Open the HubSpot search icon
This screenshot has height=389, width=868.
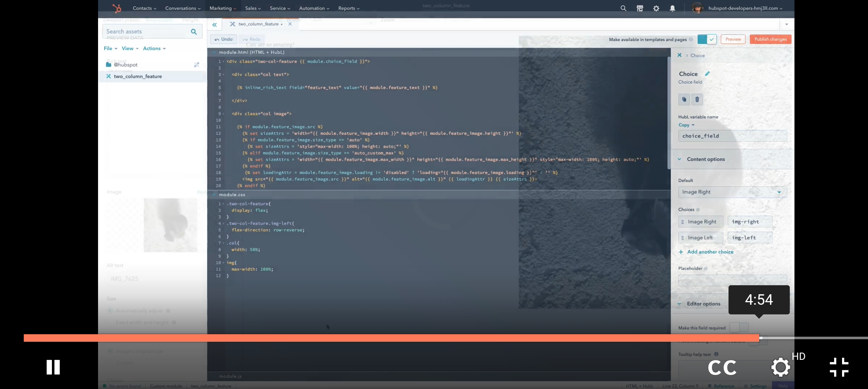(x=623, y=8)
